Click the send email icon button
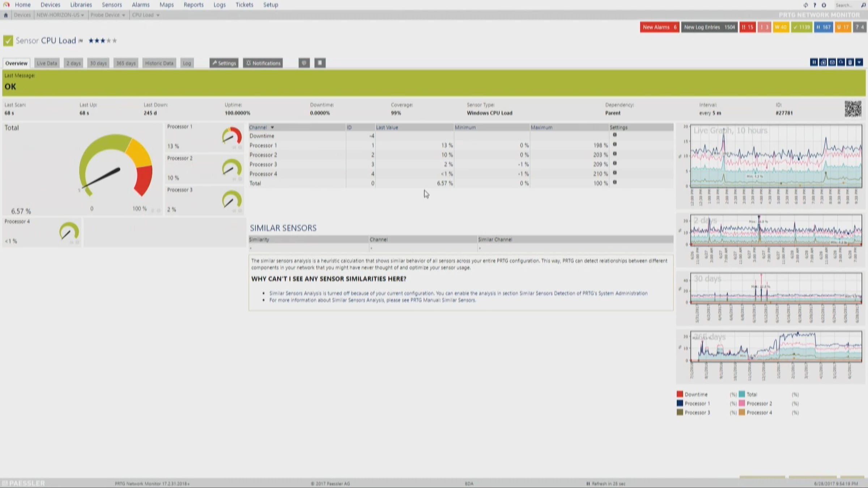Image resolution: width=868 pixels, height=488 pixels. click(x=832, y=63)
